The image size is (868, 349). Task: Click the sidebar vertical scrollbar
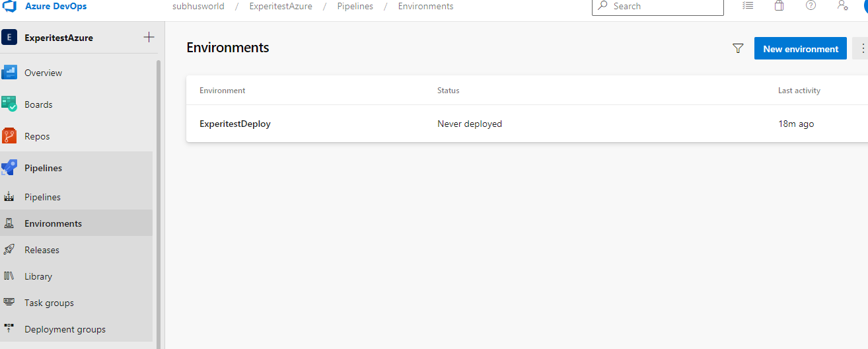(158, 204)
